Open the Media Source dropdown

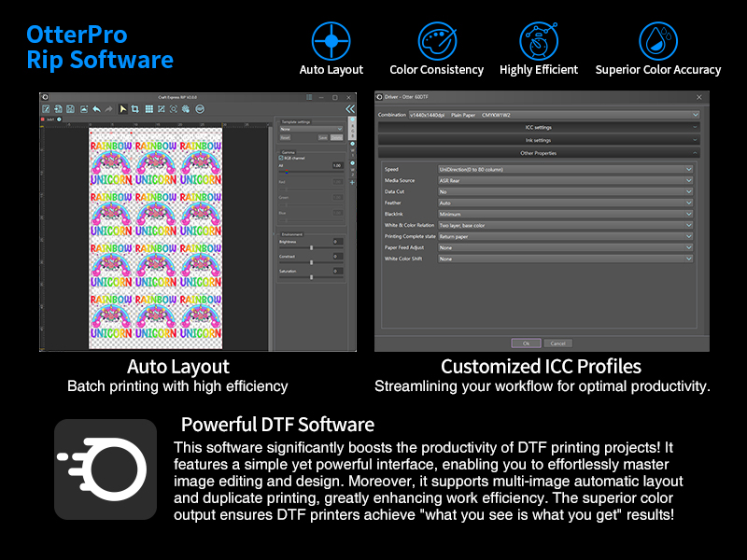pos(566,180)
